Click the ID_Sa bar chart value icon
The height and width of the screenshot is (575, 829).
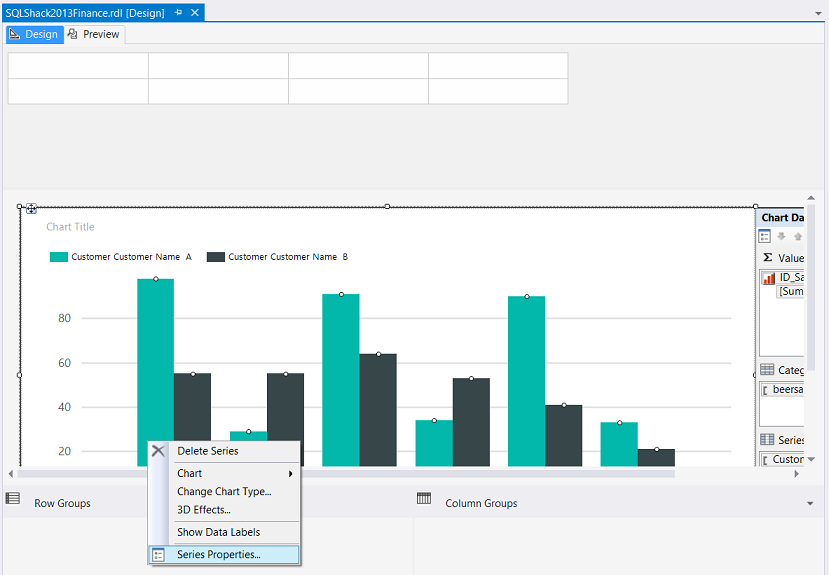coord(769,278)
